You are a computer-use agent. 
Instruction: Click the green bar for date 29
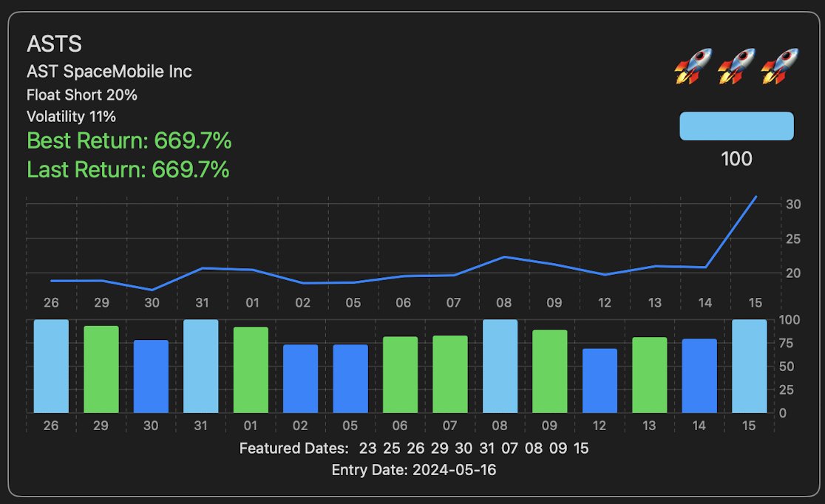(x=101, y=370)
